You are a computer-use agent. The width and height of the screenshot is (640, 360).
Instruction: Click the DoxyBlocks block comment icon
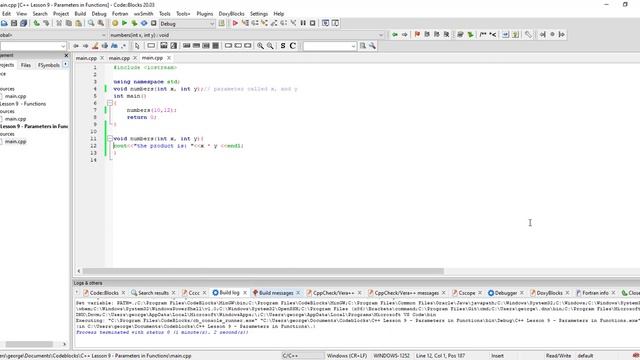tap(483, 35)
